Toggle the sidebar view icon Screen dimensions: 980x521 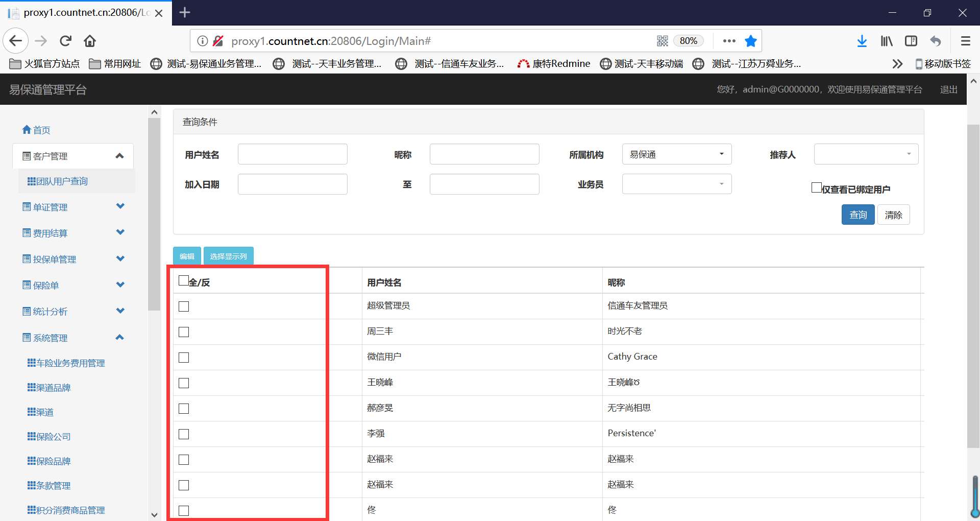(911, 41)
